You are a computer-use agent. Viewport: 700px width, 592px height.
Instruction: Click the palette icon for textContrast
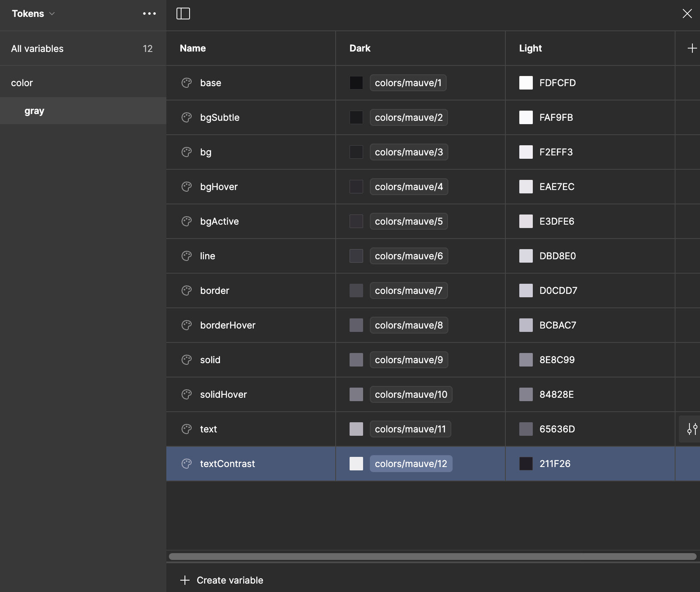[187, 464]
